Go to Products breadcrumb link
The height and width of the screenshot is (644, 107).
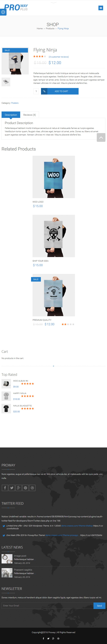point(50,28)
